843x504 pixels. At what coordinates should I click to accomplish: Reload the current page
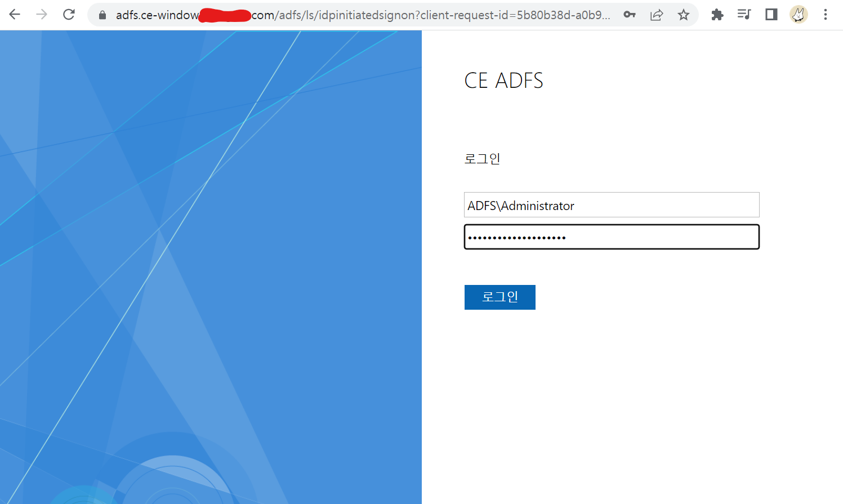(x=69, y=15)
